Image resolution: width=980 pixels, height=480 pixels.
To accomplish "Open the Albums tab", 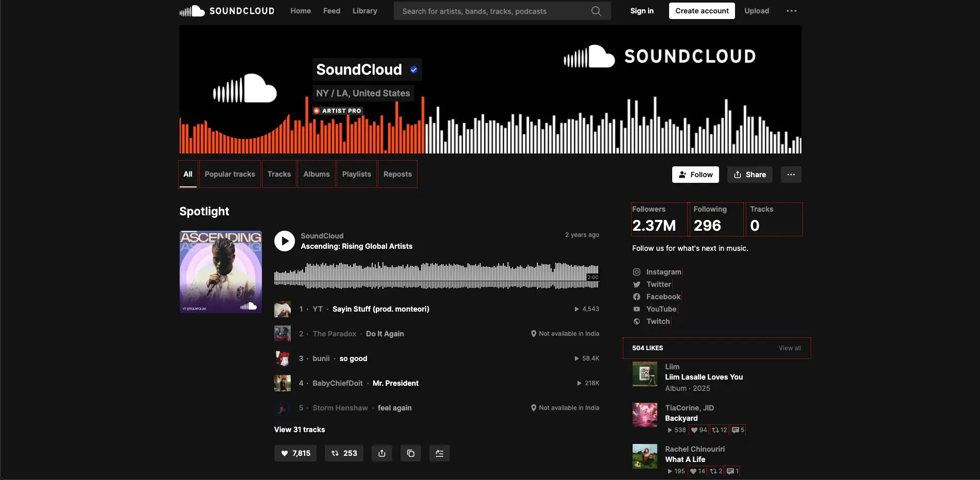I will point(316,174).
